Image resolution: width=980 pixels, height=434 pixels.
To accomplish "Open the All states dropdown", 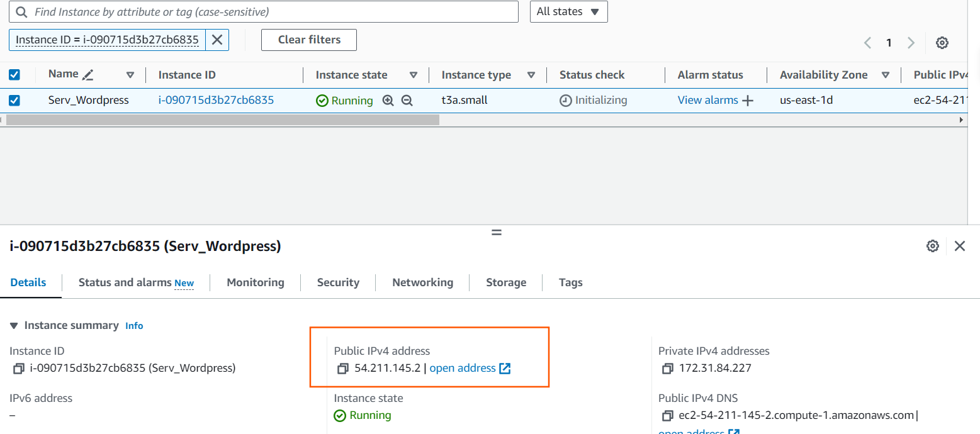I will click(568, 12).
